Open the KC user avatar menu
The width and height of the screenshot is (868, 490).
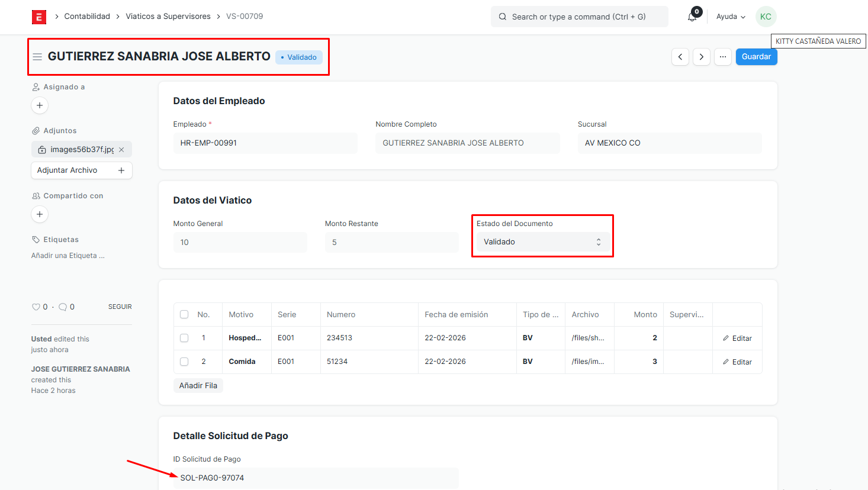tap(766, 17)
